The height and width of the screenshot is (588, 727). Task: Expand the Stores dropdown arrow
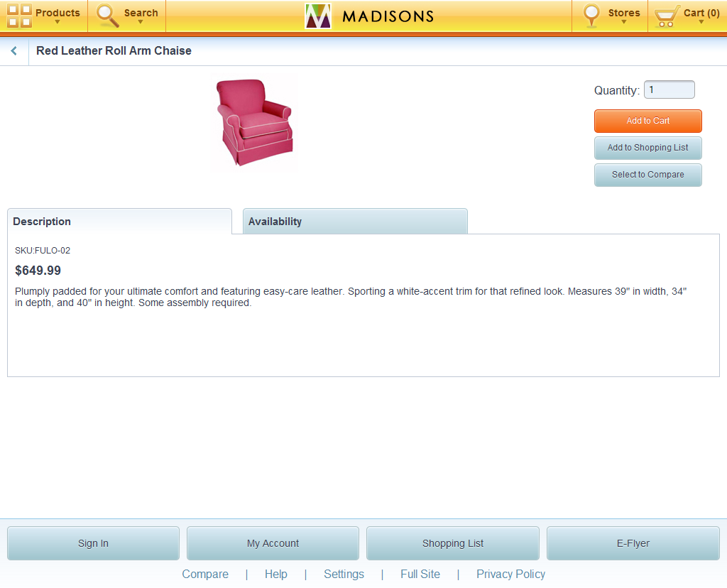point(624,23)
